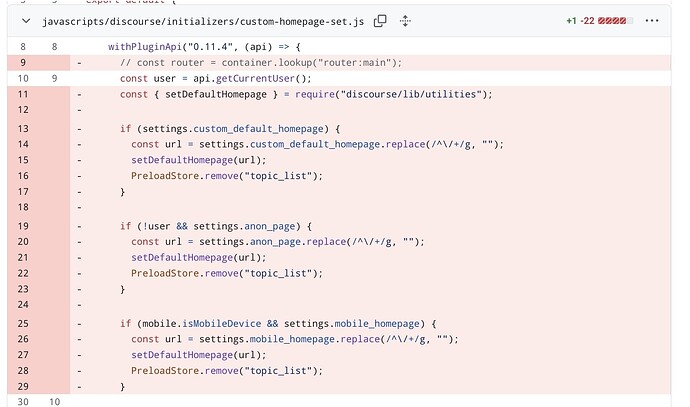Screen dimensions: 690x407
Task: Select old line number 20
Action: pyautogui.click(x=23, y=242)
